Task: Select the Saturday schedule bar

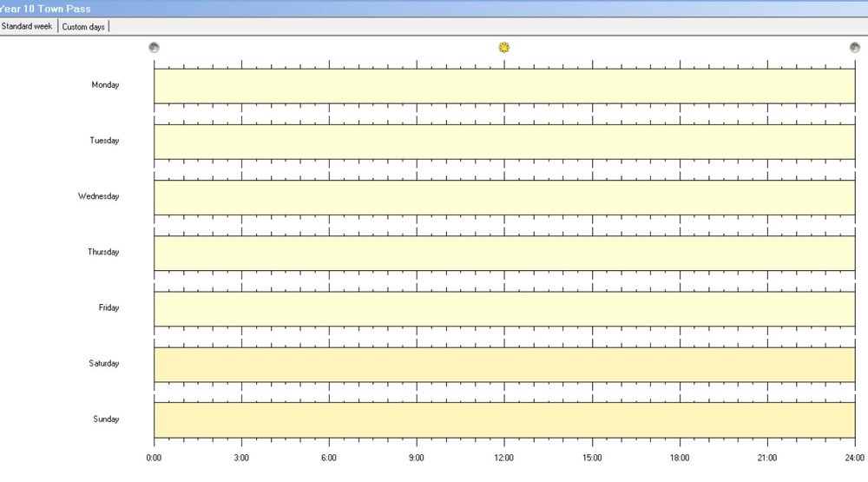Action: pyautogui.click(x=504, y=365)
